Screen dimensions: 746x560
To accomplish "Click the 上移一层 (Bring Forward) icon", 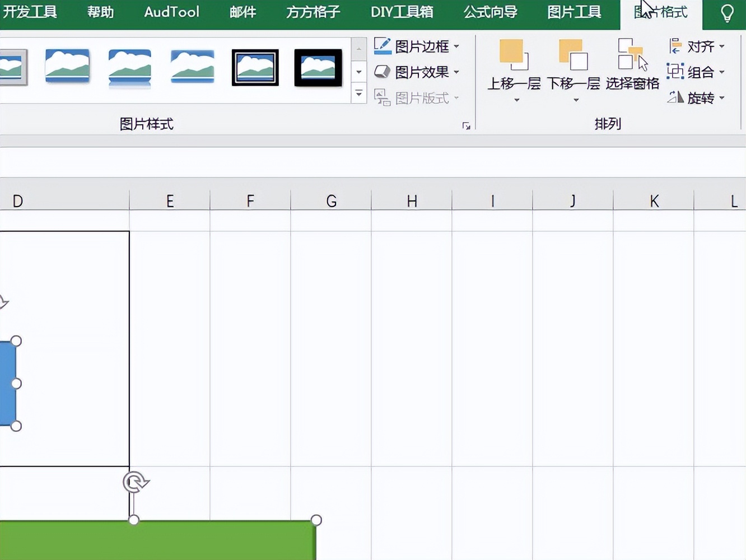I will [x=515, y=53].
